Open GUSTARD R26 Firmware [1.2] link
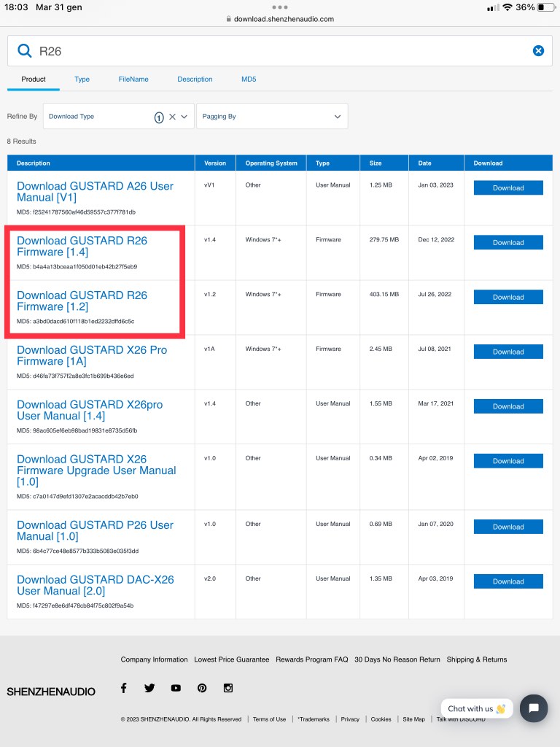This screenshot has height=747, width=560. click(x=82, y=301)
